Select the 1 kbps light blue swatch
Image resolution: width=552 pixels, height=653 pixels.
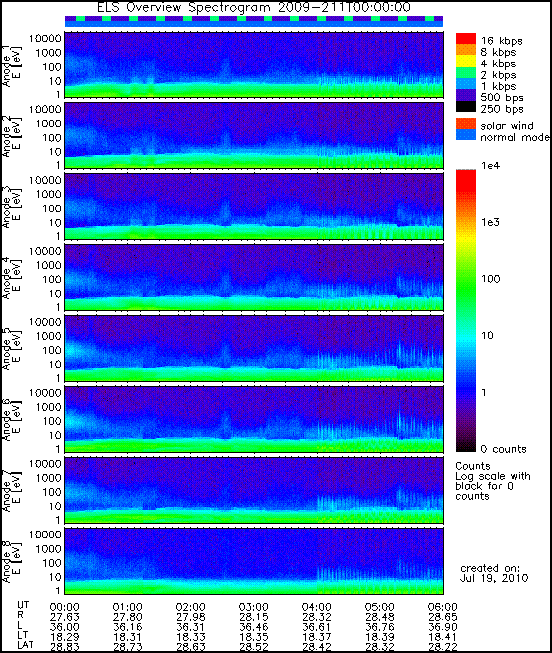click(x=466, y=83)
